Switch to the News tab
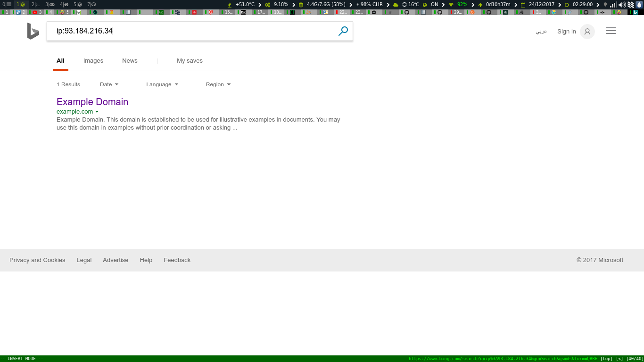Viewport: 644px width, 362px height. tap(130, 61)
